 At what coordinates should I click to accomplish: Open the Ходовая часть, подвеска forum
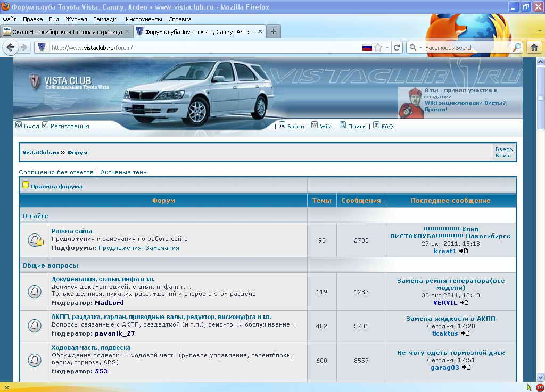click(x=90, y=348)
